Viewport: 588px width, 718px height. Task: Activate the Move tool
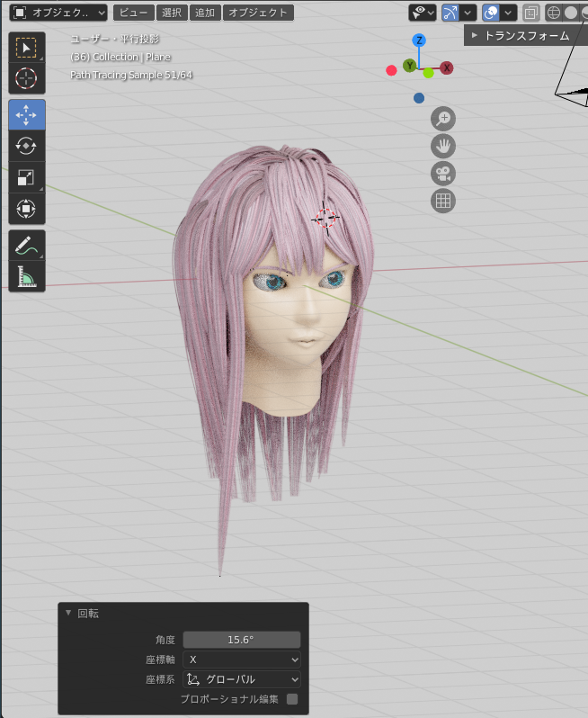27,114
